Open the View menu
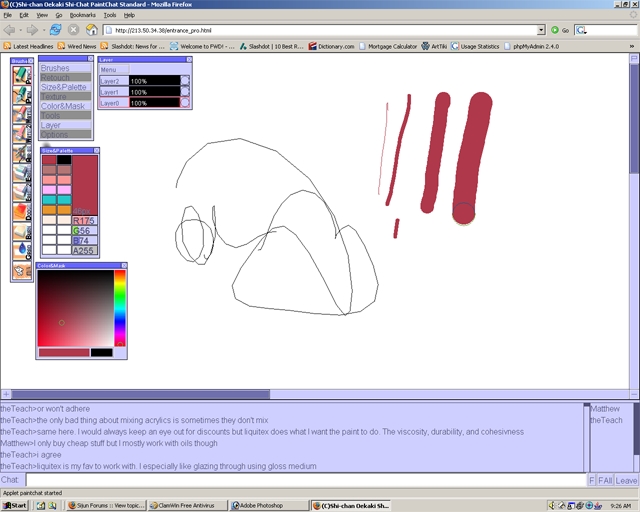Screen dimensions: 640x512 [x=42, y=15]
